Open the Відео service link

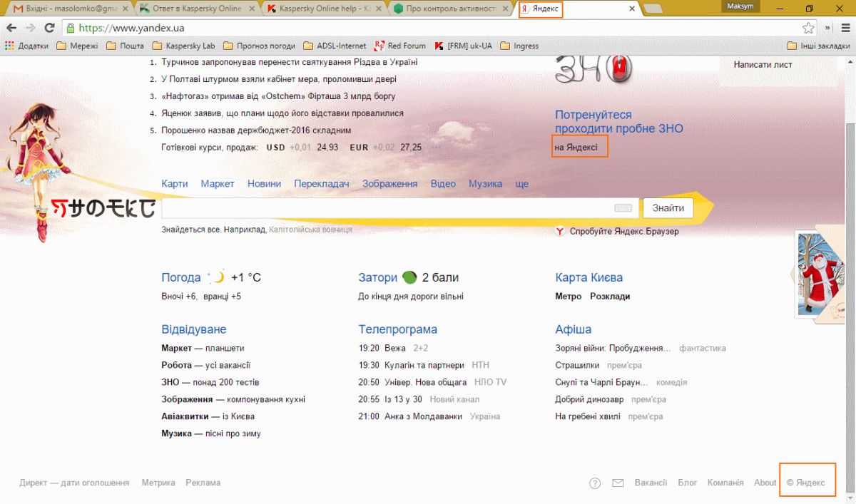[443, 184]
